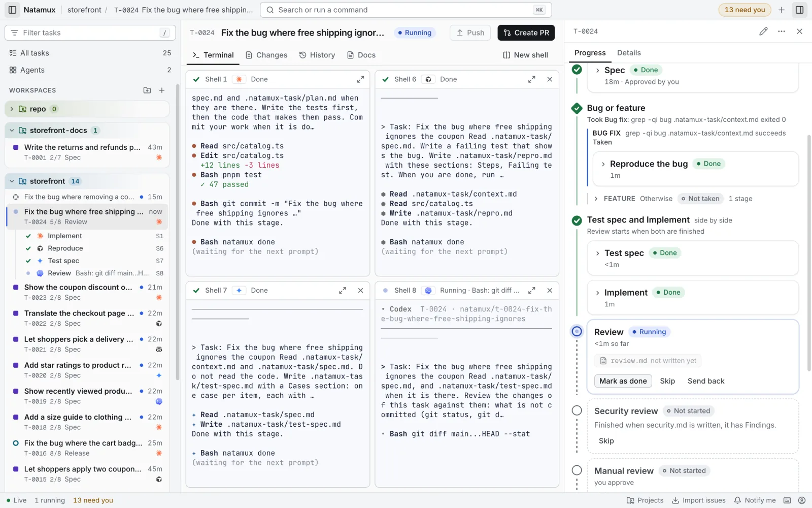Click the Bug or feature diamond checkmark

click(x=577, y=108)
